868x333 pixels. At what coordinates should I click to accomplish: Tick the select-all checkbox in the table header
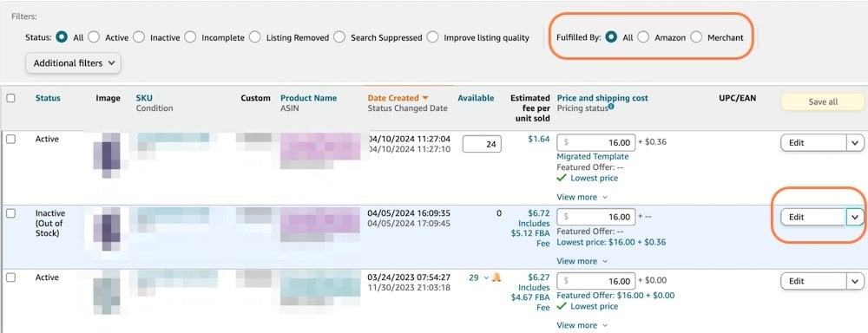10,98
